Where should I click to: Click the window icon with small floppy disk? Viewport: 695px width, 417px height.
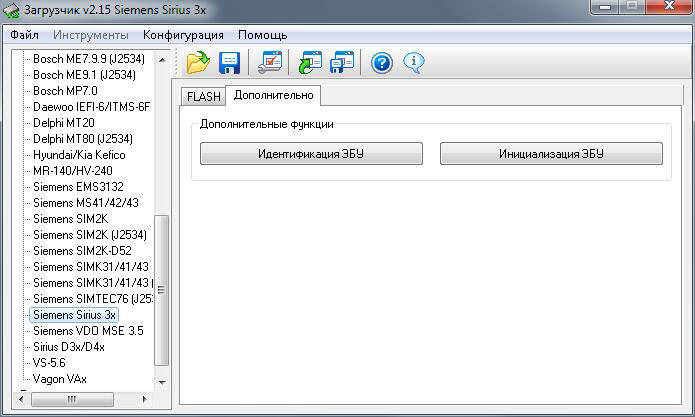pyautogui.click(x=343, y=63)
